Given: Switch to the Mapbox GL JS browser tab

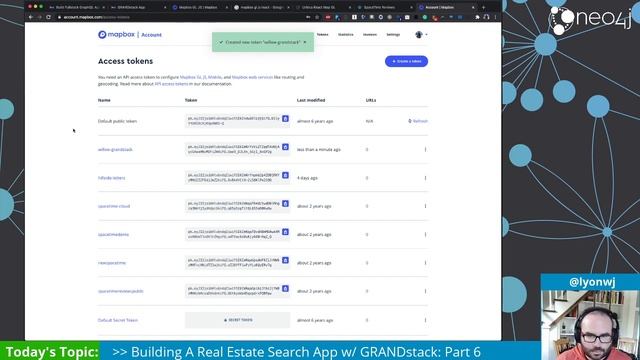Looking at the screenshot, I should point(200,7).
